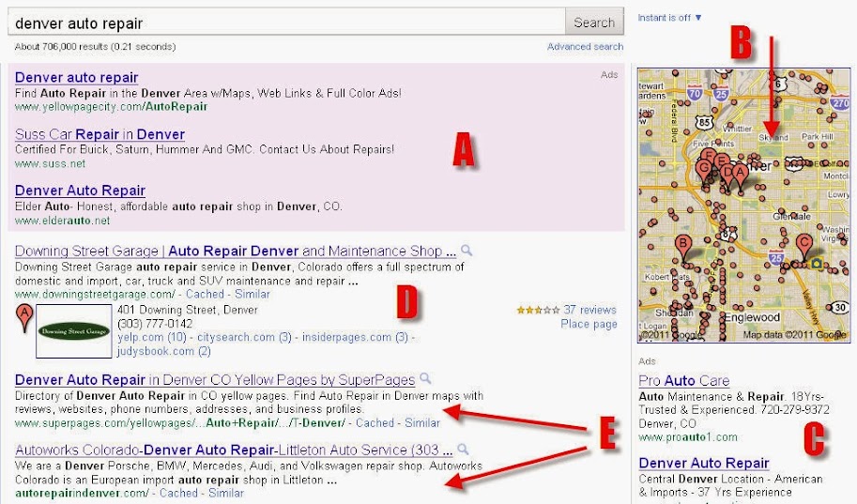Open the citysearch.com (3) reviews link
Image resolution: width=857 pixels, height=504 pixels.
244,337
